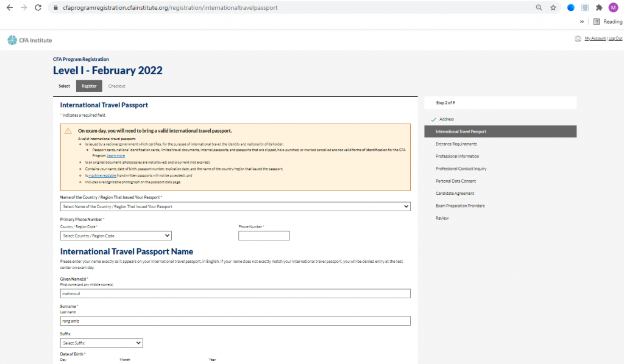Bookmark this page with the star icon
The height and width of the screenshot is (364, 624).
tap(553, 7)
